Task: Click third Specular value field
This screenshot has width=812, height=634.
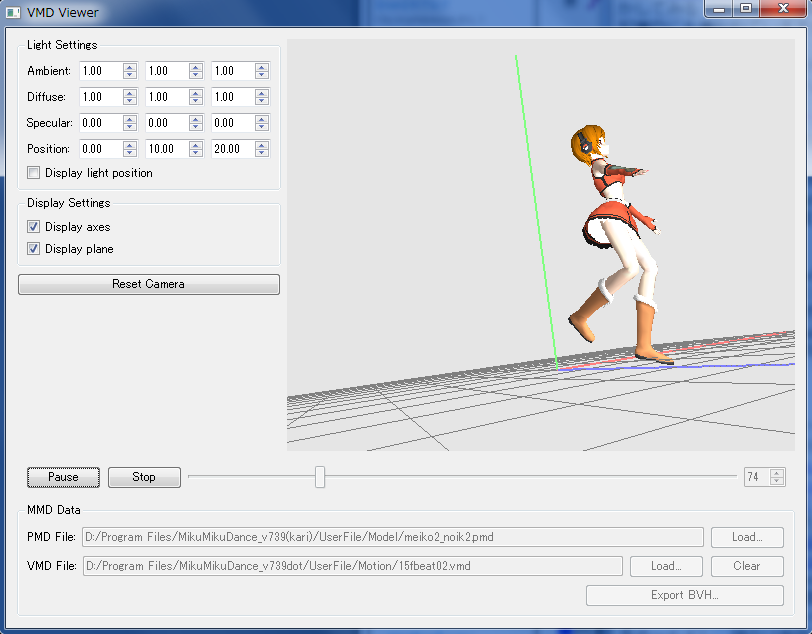Action: 233,123
